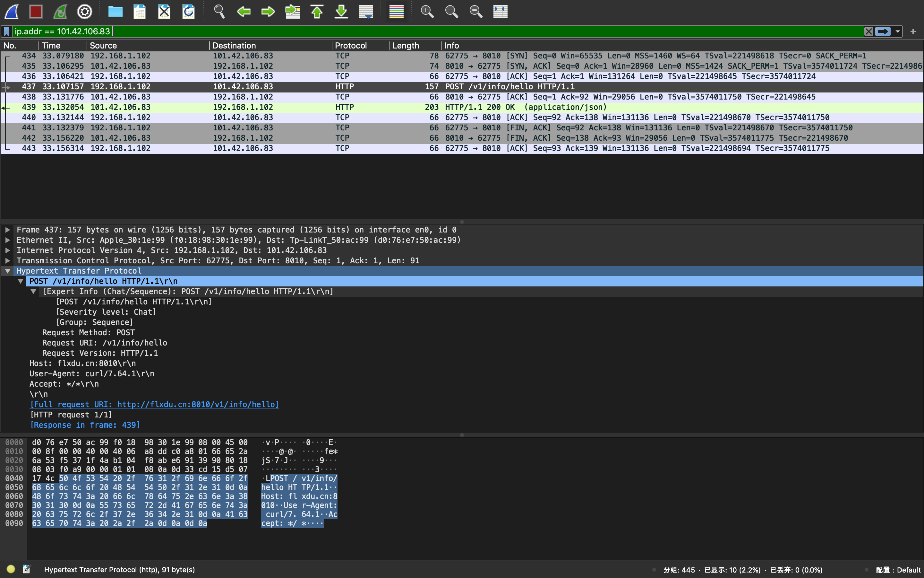Go forward in packet history
The image size is (924, 578).
point(268,12)
